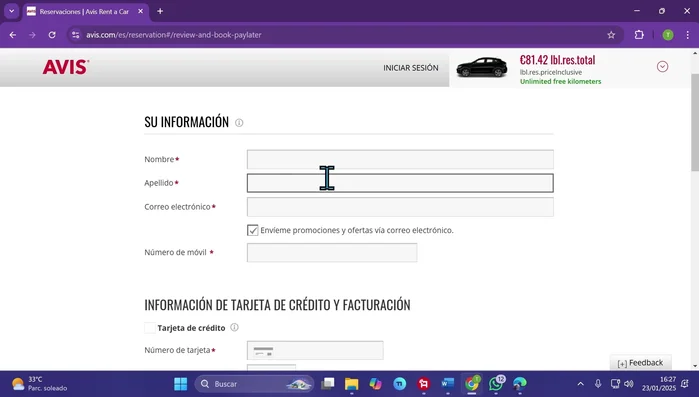Open Microsoft Edge from the taskbar
Image resolution: width=699 pixels, height=397 pixels.
[x=520, y=384]
